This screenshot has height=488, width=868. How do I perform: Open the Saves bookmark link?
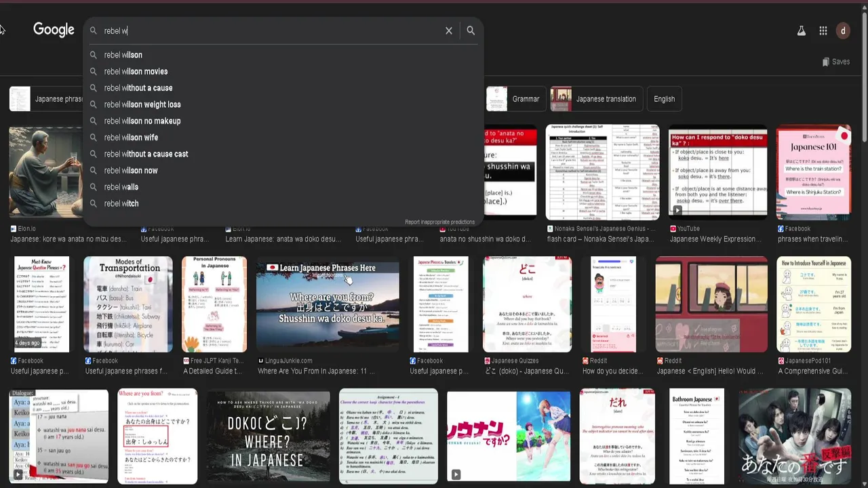836,62
